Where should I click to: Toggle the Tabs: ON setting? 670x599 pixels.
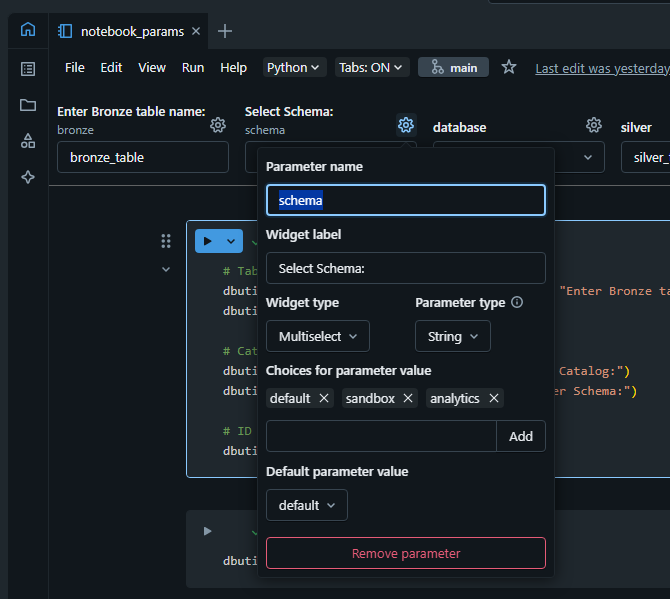point(372,67)
